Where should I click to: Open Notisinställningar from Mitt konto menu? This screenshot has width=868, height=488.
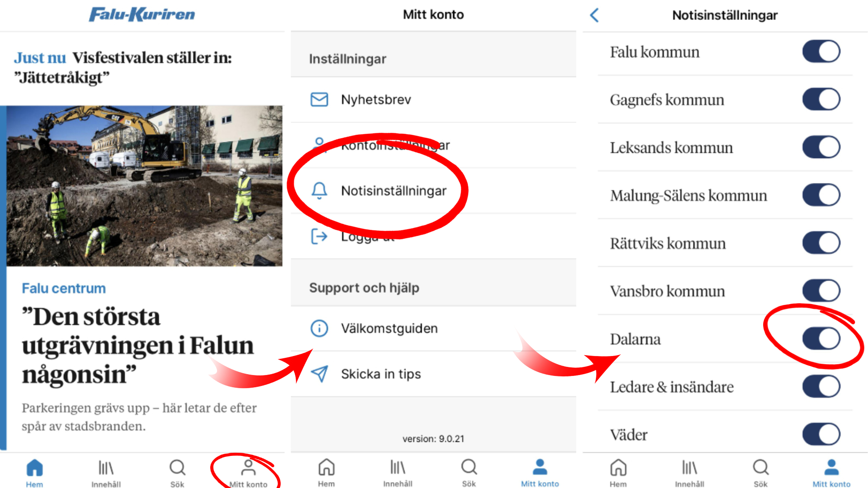pyautogui.click(x=393, y=191)
